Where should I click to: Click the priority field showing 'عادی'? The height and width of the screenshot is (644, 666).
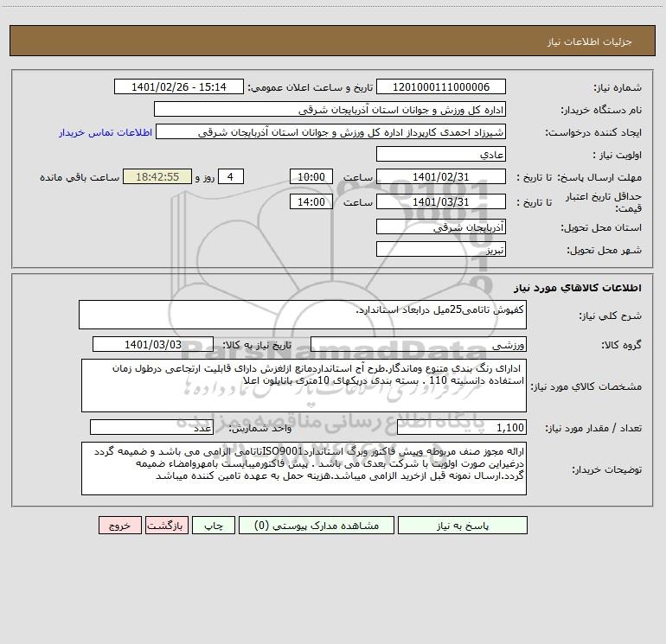(x=441, y=155)
